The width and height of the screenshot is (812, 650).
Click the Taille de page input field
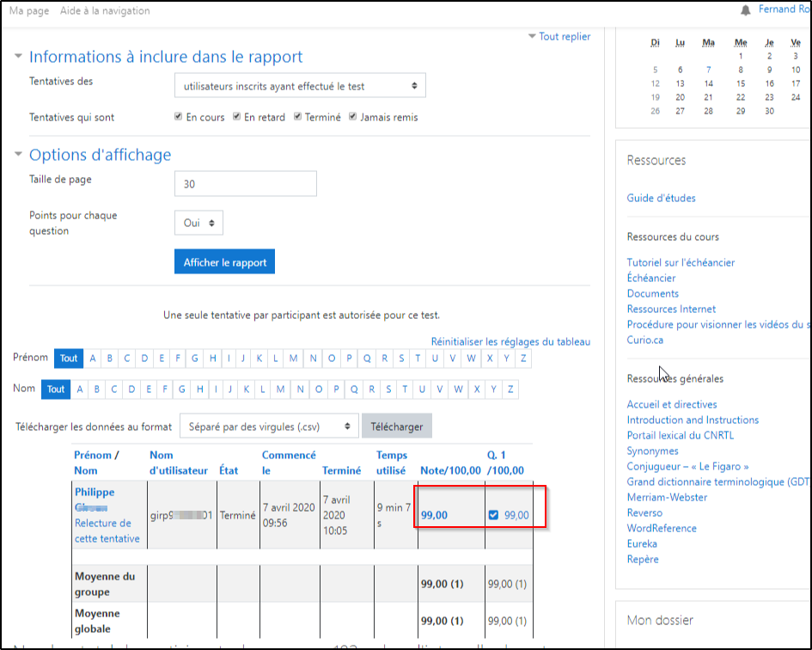245,183
